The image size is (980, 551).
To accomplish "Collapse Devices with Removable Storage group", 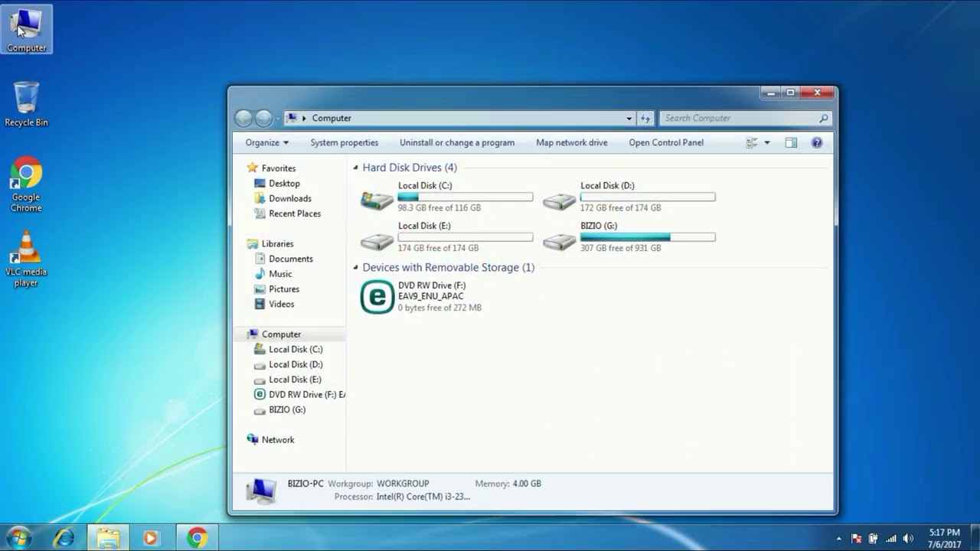I will (x=355, y=267).
